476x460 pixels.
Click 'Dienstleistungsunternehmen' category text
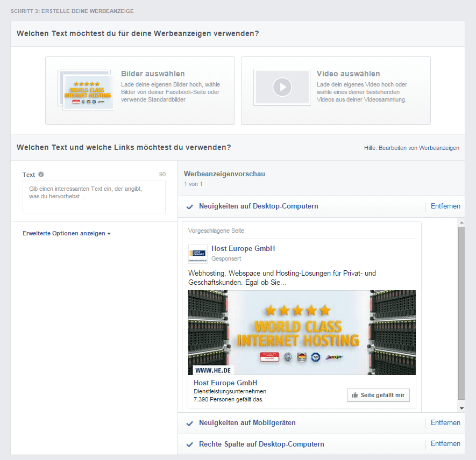[x=230, y=391]
